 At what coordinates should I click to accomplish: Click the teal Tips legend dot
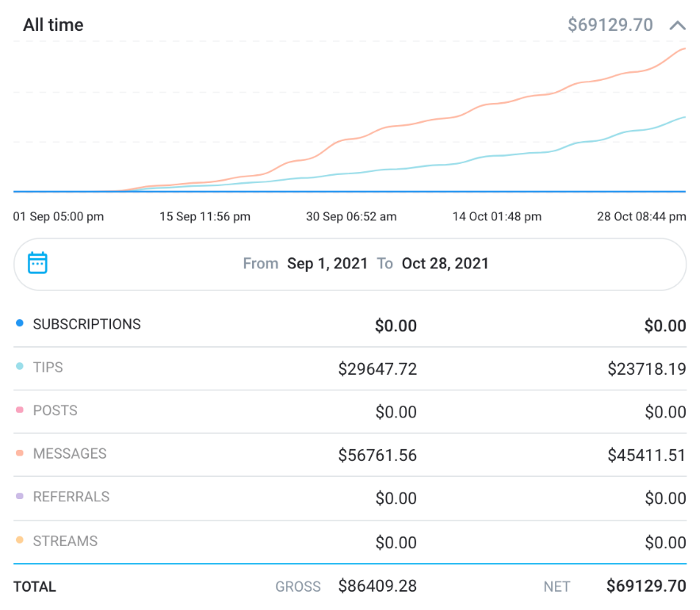20,367
